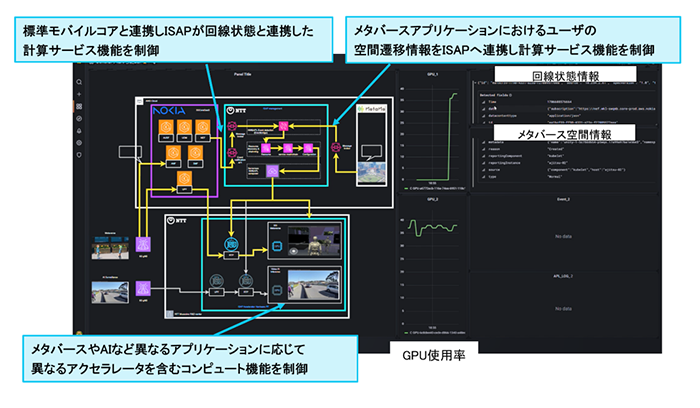Open the Dashboards grid icon in sidebar
Viewport: 700px width, 408px height.
(x=80, y=106)
